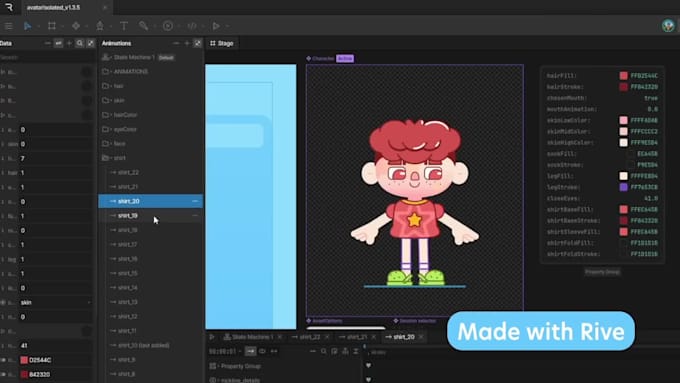
Task: Select the shirt_8 animation
Action: click(126, 374)
